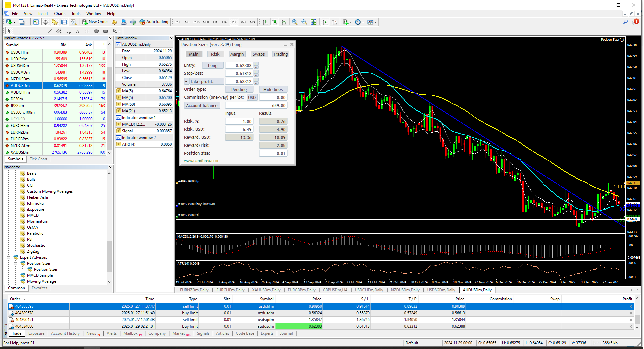This screenshot has width=644, height=349.
Task: Select the Fibonacci Retracement tool
Action: 68,31
